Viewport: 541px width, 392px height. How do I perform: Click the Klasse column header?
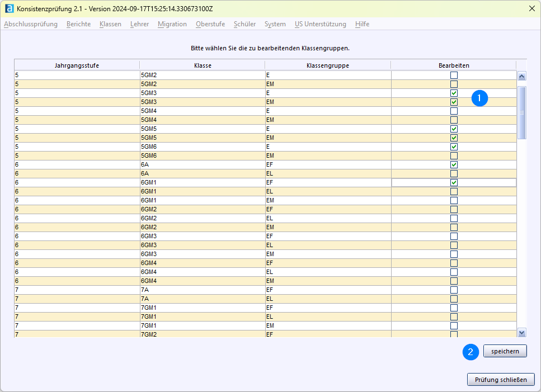(203, 65)
